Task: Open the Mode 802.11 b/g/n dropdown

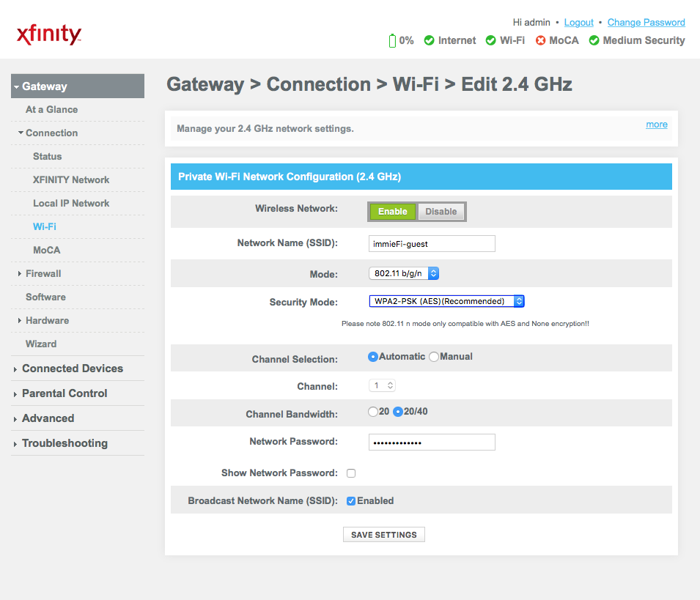Action: 403,273
